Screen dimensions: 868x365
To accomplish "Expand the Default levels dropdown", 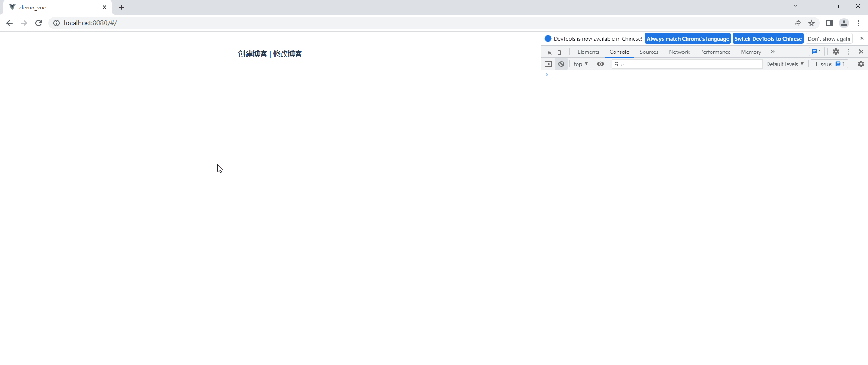I will 785,64.
